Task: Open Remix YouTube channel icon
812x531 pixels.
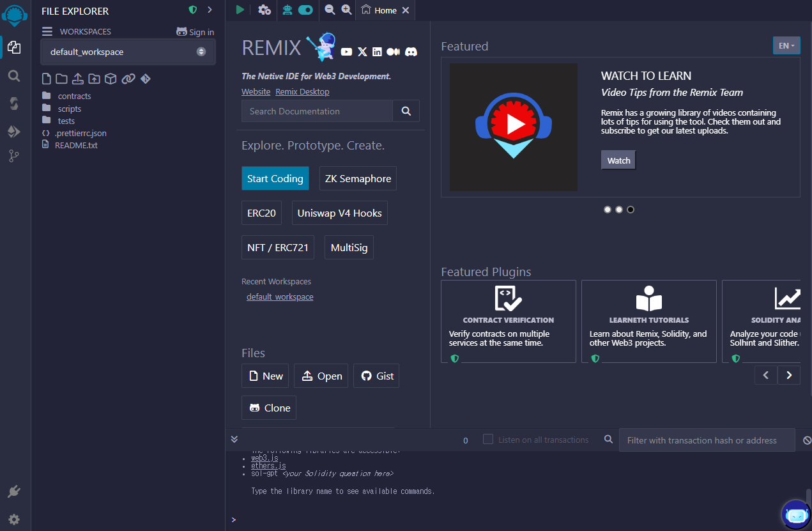Action: [346, 52]
